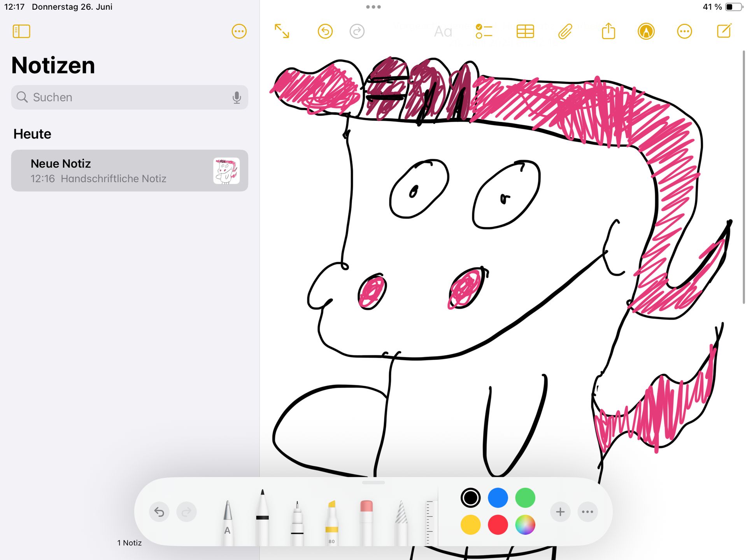Choose the red color swatch
Image resolution: width=747 pixels, height=560 pixels.
tap(498, 525)
